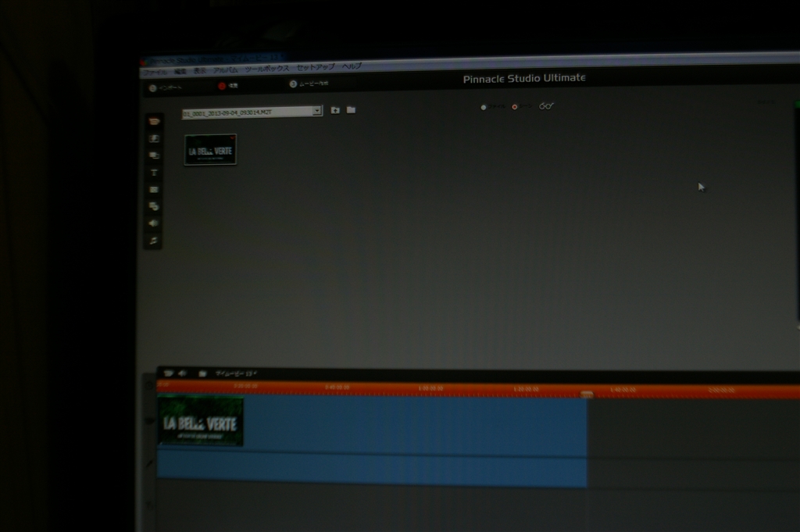Click the 0:40:00.00 mark on timeline ruler
Image resolution: width=800 pixels, height=532 pixels.
[337, 387]
